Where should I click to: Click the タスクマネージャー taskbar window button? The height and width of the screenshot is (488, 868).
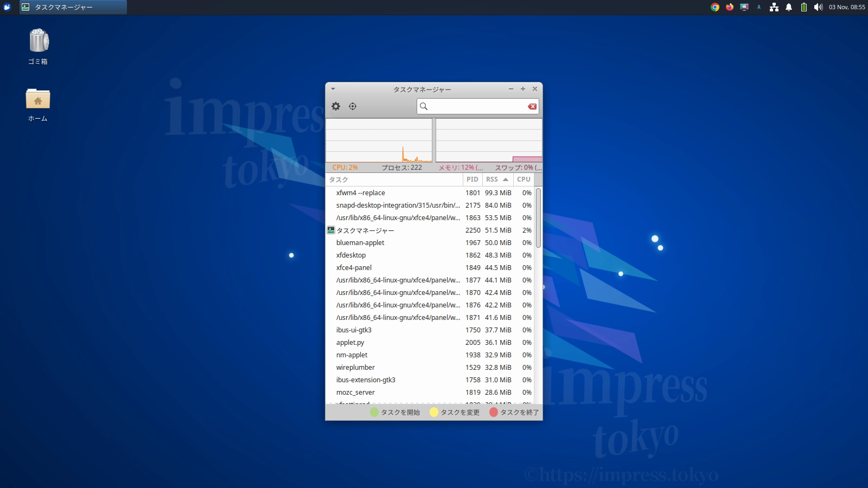[73, 7]
